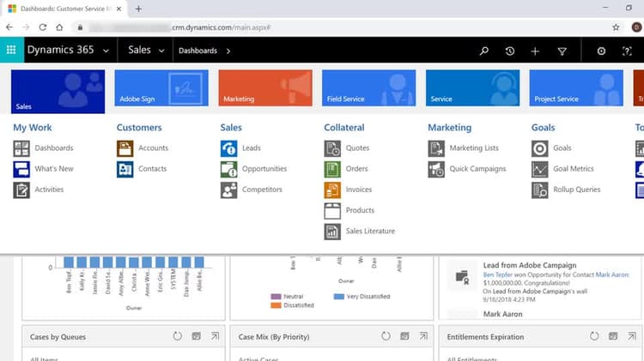Open a new browser tab
Viewport: 644px width, 361px height.
[138, 9]
